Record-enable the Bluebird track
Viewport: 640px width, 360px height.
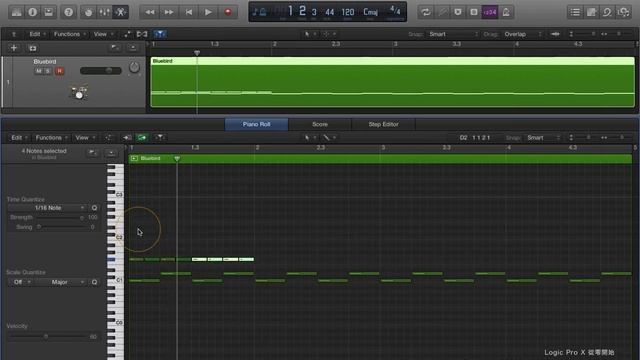(x=60, y=71)
